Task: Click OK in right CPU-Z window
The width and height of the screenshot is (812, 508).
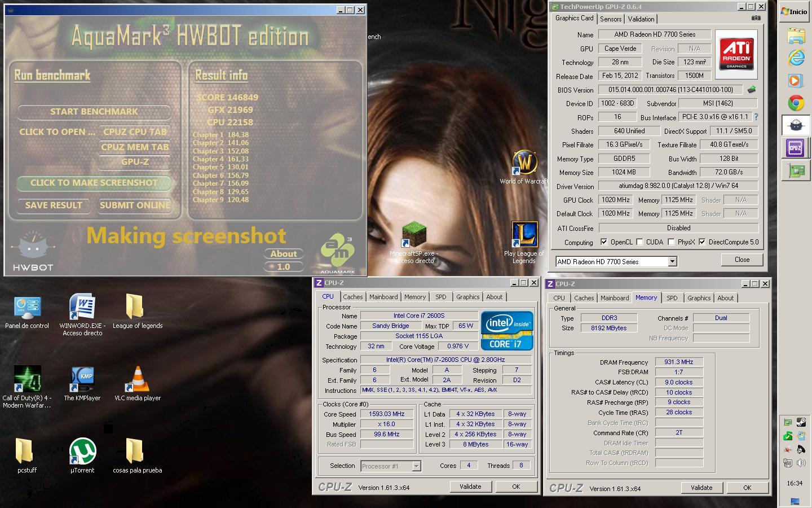Action: (x=747, y=488)
